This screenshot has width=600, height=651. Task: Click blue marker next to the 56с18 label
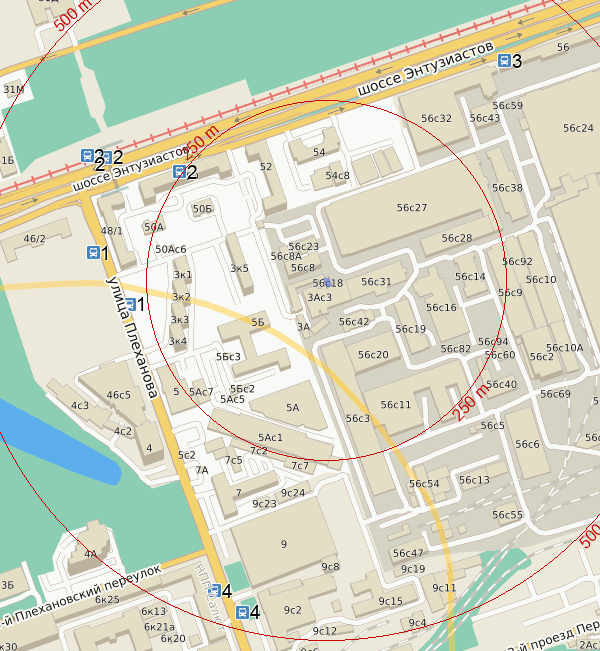click(x=328, y=283)
